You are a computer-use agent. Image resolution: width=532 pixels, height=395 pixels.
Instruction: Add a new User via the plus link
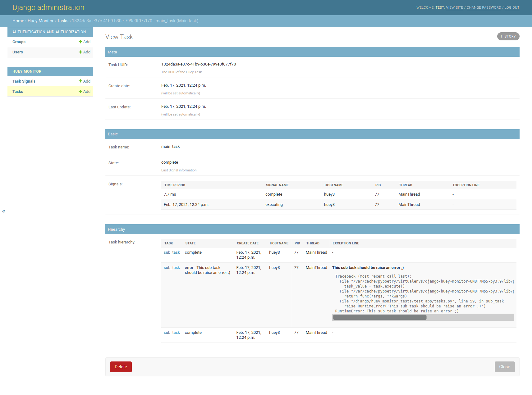(85, 52)
